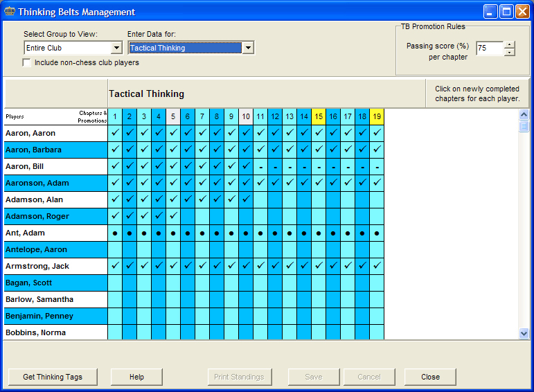Maximize the Thinking Belts Management window
Viewport: 534px width, 392px height.
506,12
